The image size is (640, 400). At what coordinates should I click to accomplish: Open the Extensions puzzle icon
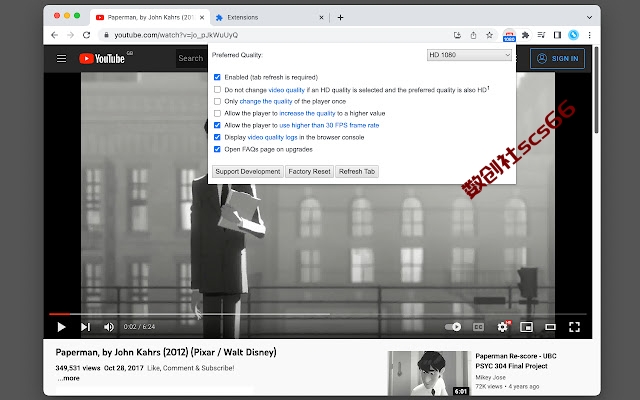525,35
